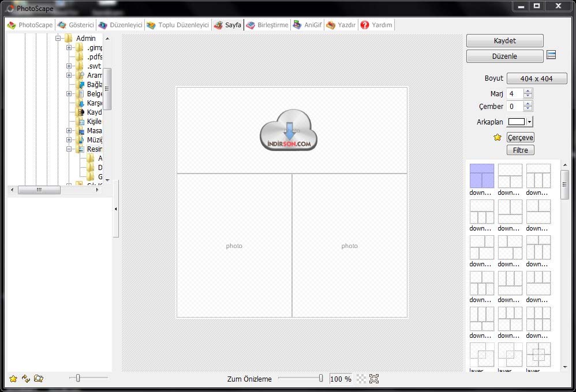This screenshot has height=392, width=576.
Task: Go to the AniGif tab
Action: coord(308,25)
